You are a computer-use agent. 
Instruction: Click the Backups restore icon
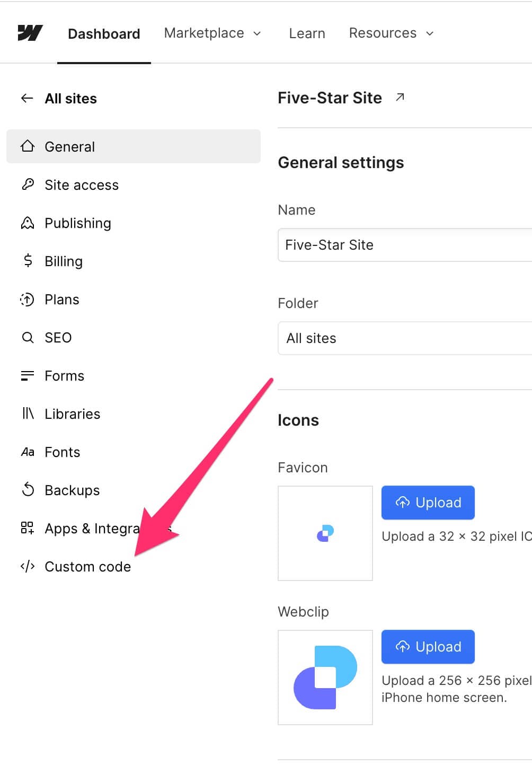[28, 490]
